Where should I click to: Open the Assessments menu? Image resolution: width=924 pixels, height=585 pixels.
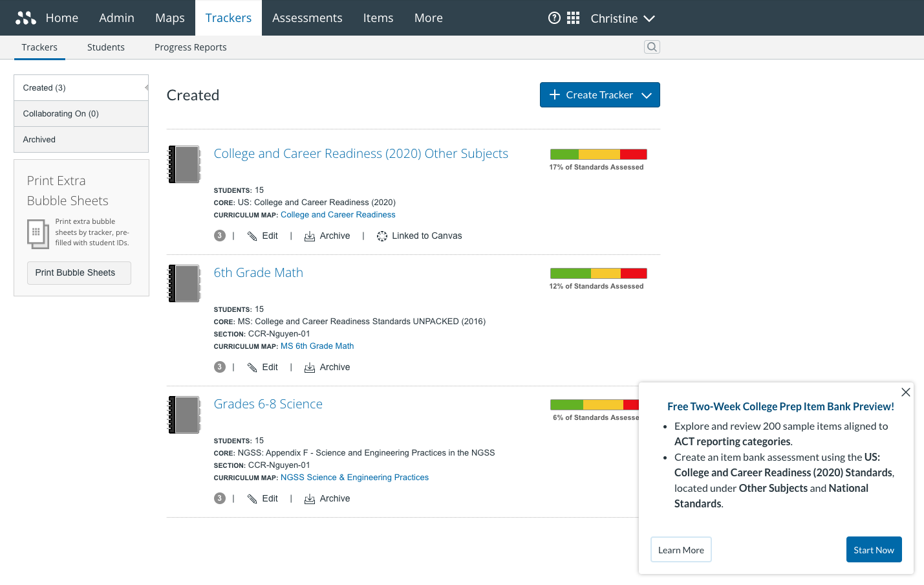point(307,18)
